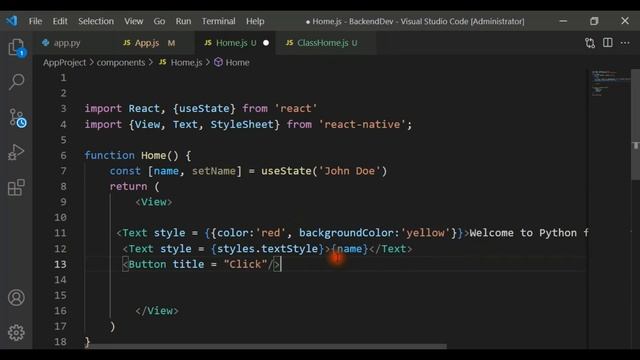Click Home.js in the breadcrumb path
640x360 pixels.
coord(186,62)
